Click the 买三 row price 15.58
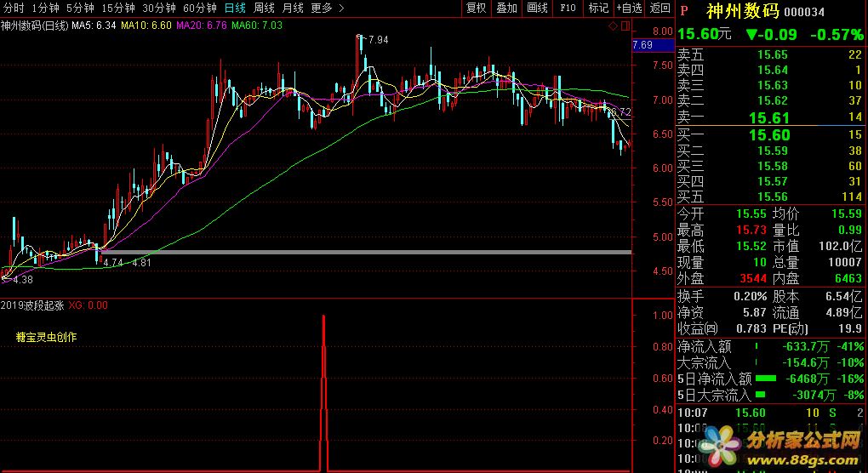Screen dimensions: 868x473 (772, 166)
